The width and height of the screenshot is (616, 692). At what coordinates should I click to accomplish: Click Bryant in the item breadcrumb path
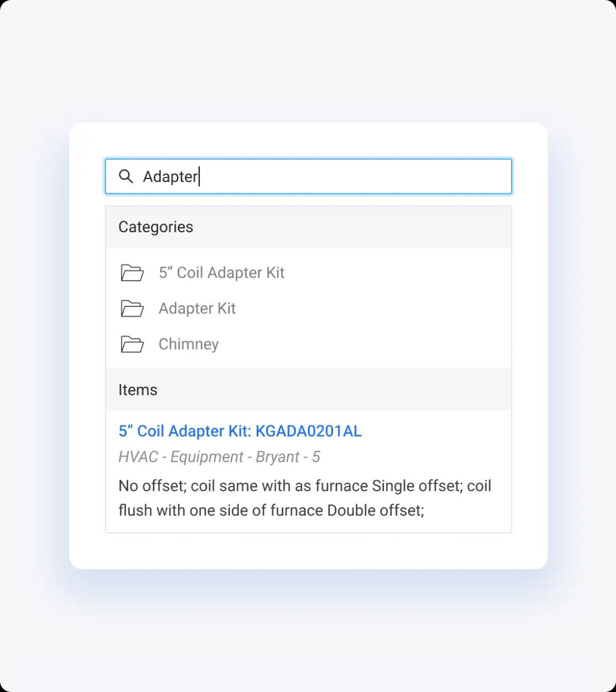(x=278, y=457)
